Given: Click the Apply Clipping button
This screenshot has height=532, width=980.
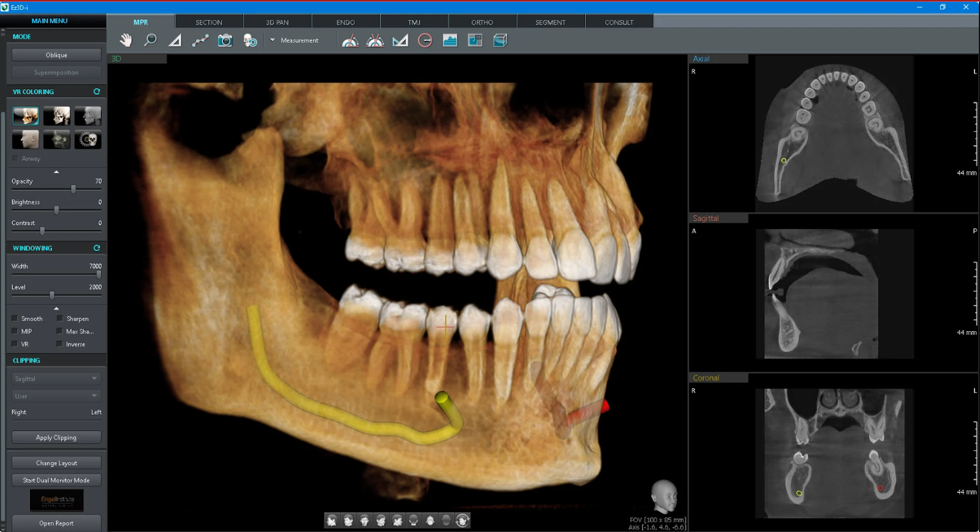Looking at the screenshot, I should (56, 437).
